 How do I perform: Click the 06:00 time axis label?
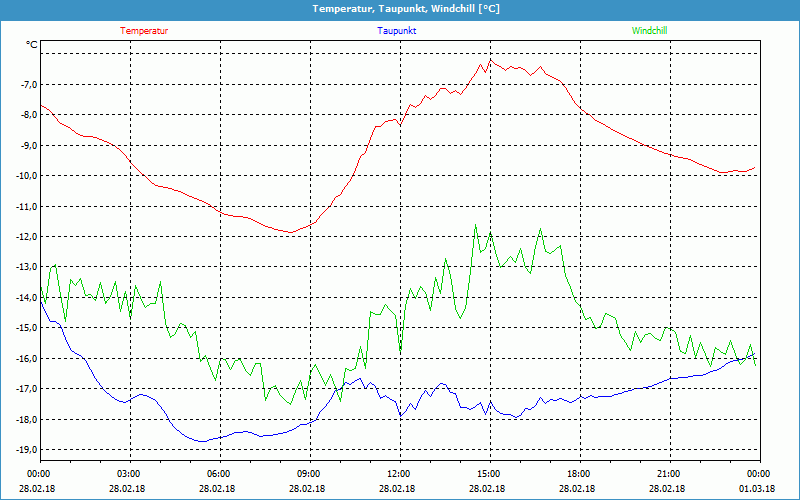click(x=220, y=474)
